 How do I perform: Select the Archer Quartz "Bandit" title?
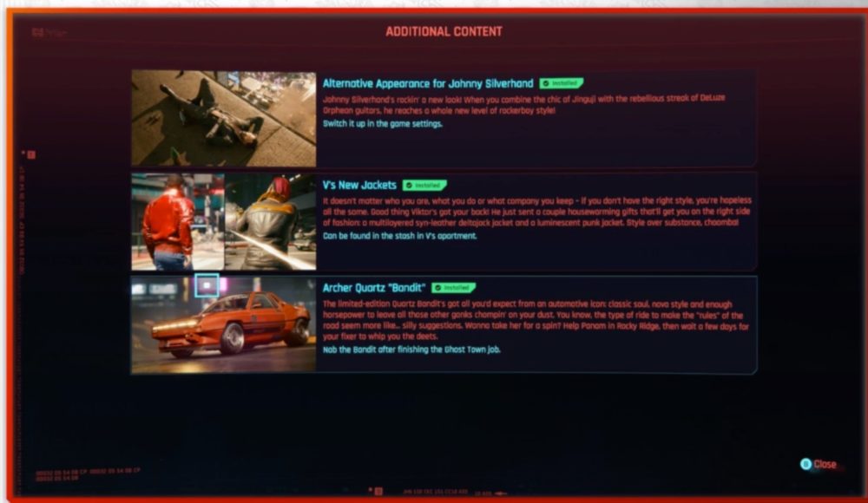[373, 288]
